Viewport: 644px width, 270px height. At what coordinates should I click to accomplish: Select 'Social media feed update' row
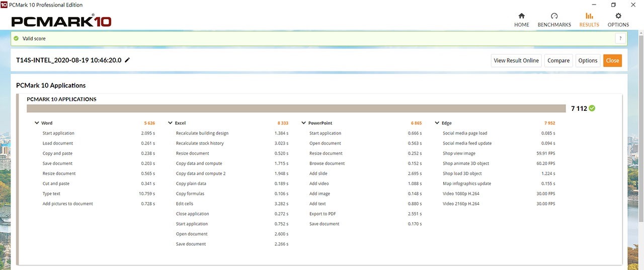499,144
